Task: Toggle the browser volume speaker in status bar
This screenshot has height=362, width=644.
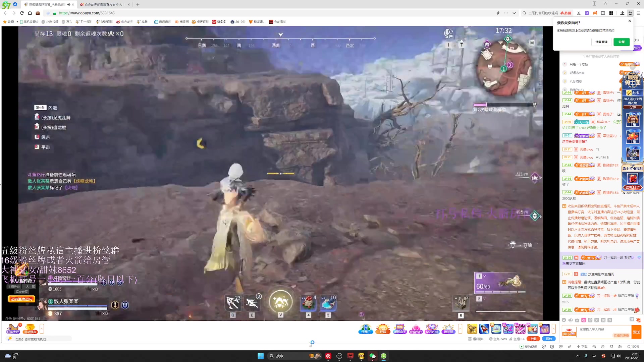Action: [x=620, y=347]
